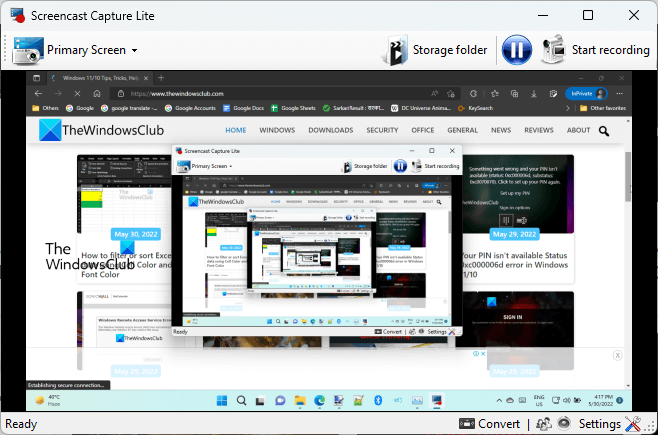The image size is (658, 435).
Task: Click the screwdriver and wrench Settings icon
Action: 633,424
